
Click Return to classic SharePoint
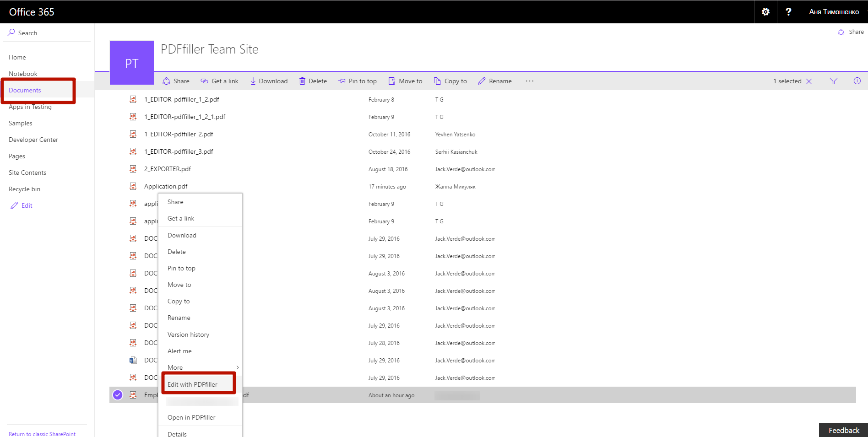click(x=42, y=434)
